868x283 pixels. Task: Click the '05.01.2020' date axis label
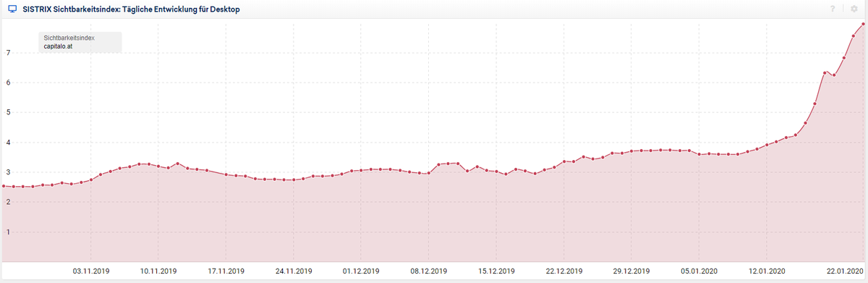click(699, 271)
